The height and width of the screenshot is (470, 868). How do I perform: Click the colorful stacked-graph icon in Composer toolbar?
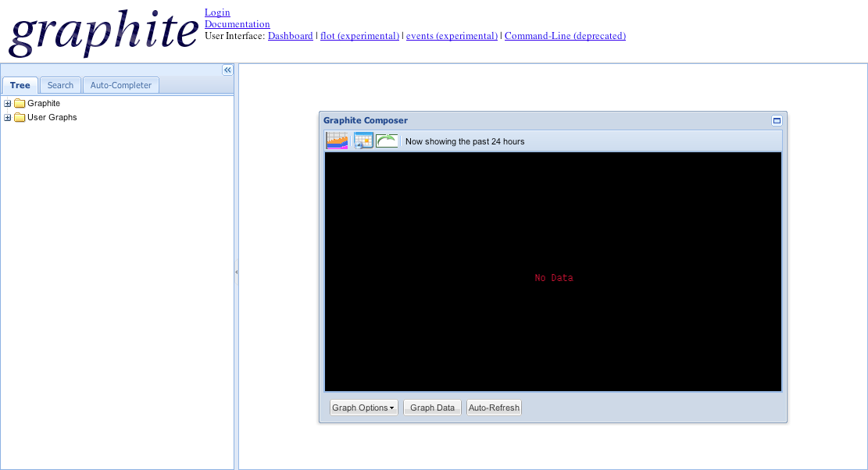[337, 141]
